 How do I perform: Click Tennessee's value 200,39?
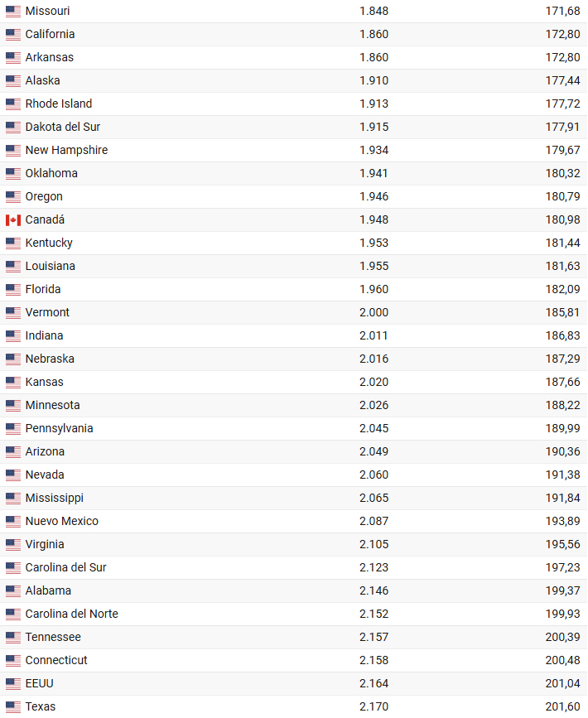click(562, 638)
